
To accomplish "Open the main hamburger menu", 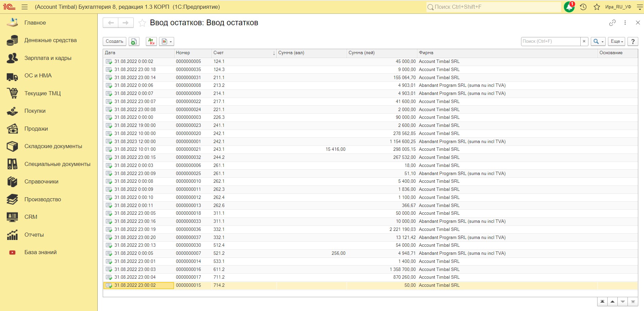I will [25, 7].
